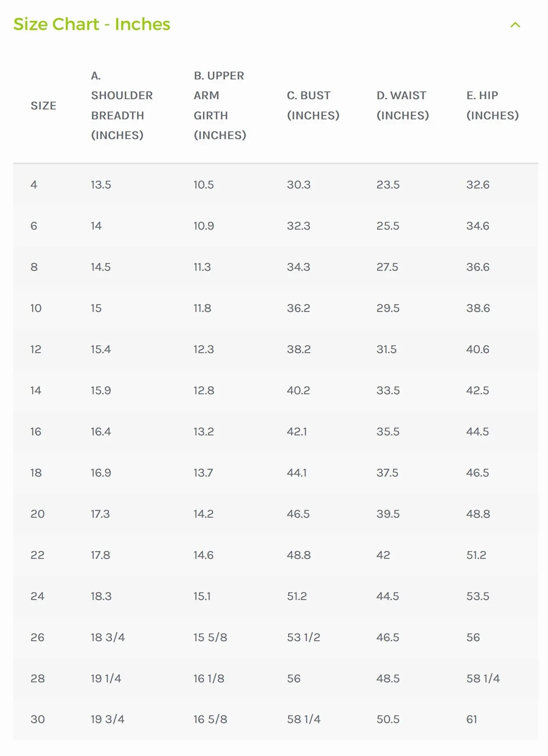
Task: Select shoulder value 18 3/4 for size 26
Action: pyautogui.click(x=107, y=637)
